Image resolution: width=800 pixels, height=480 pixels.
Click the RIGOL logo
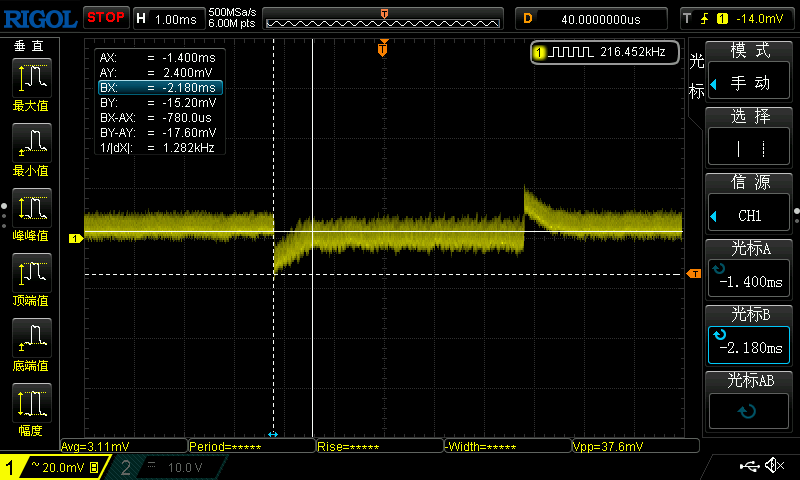point(40,19)
